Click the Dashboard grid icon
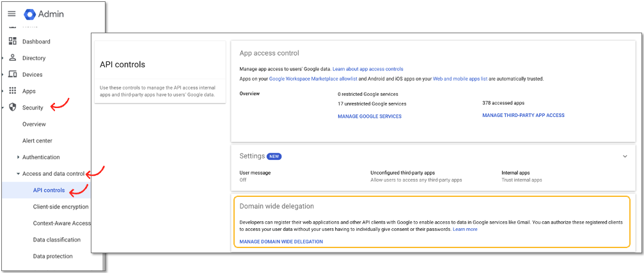644x273 pixels. (13, 41)
